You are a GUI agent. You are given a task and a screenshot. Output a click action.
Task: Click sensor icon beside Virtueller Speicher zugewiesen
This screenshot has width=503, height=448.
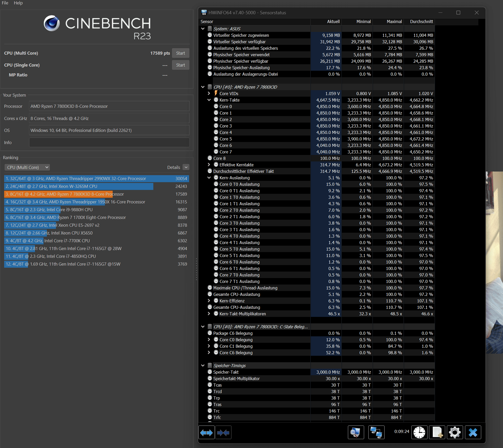(210, 35)
